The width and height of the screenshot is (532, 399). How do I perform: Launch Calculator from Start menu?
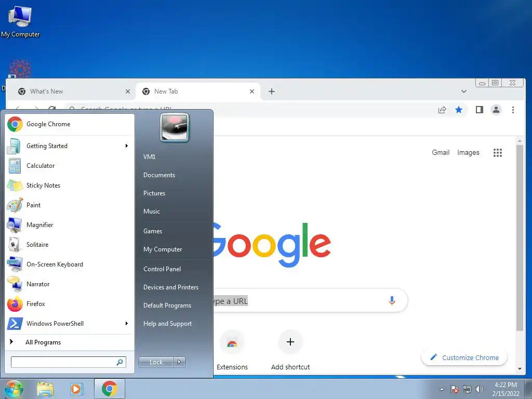(x=70, y=166)
